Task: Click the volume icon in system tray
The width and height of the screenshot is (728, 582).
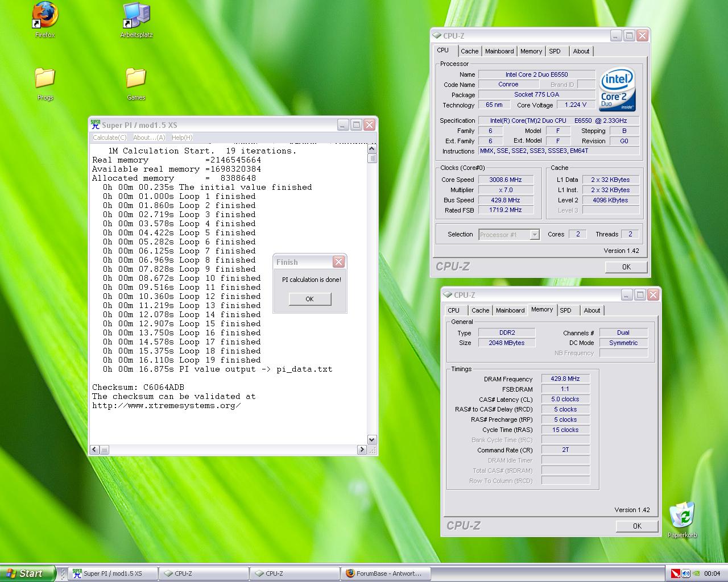Action: [x=686, y=573]
